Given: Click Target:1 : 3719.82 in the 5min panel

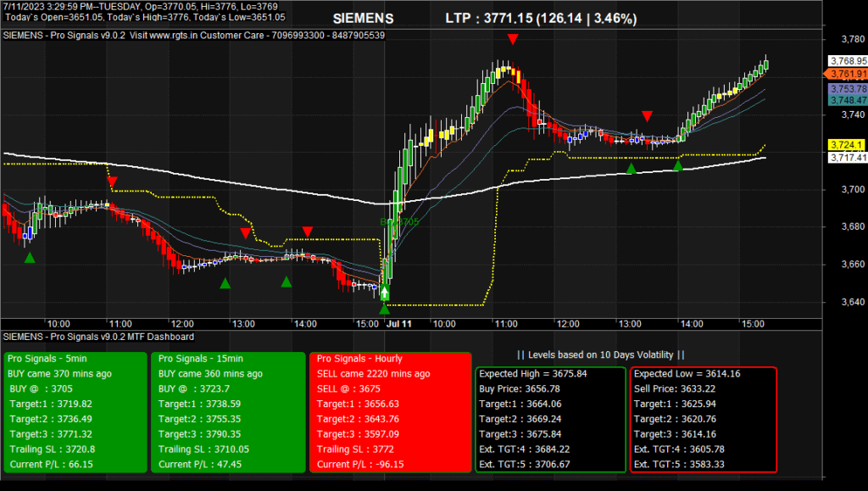Looking at the screenshot, I should coord(50,405).
